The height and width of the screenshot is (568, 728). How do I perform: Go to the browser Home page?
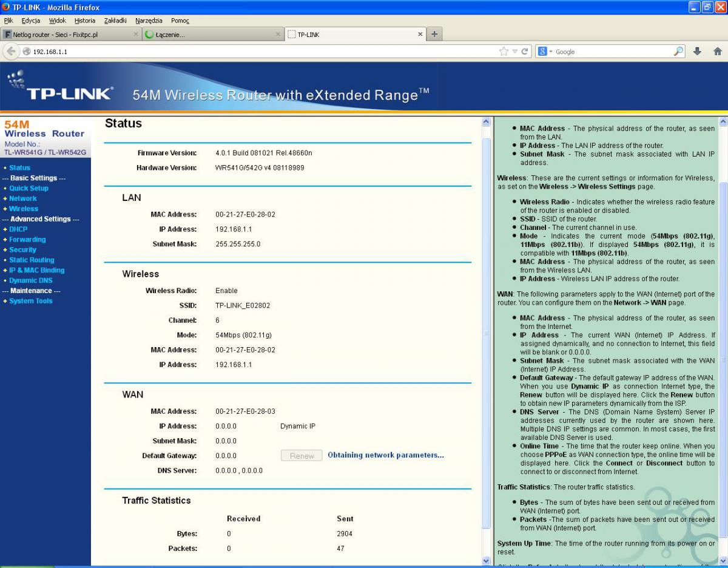(717, 52)
